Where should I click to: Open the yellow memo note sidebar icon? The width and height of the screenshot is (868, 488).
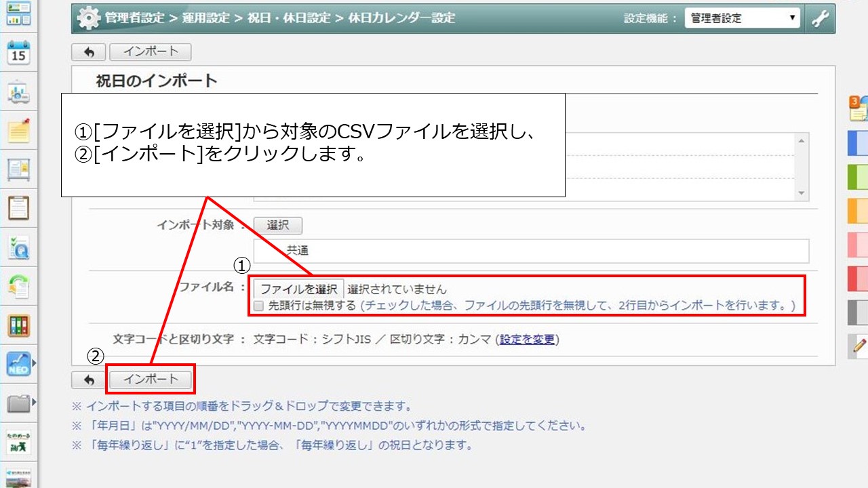click(18, 131)
